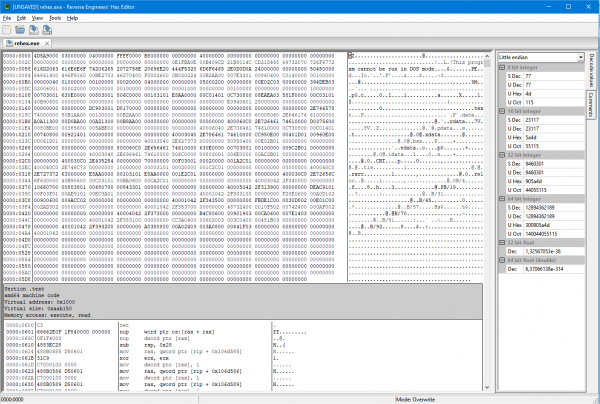
Task: Close the rehex.exe tab
Action: tap(49, 45)
